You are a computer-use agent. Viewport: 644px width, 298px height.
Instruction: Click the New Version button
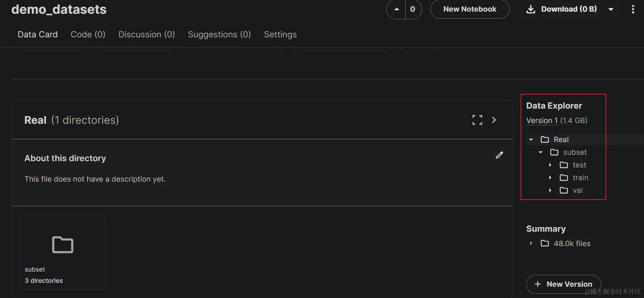[563, 284]
